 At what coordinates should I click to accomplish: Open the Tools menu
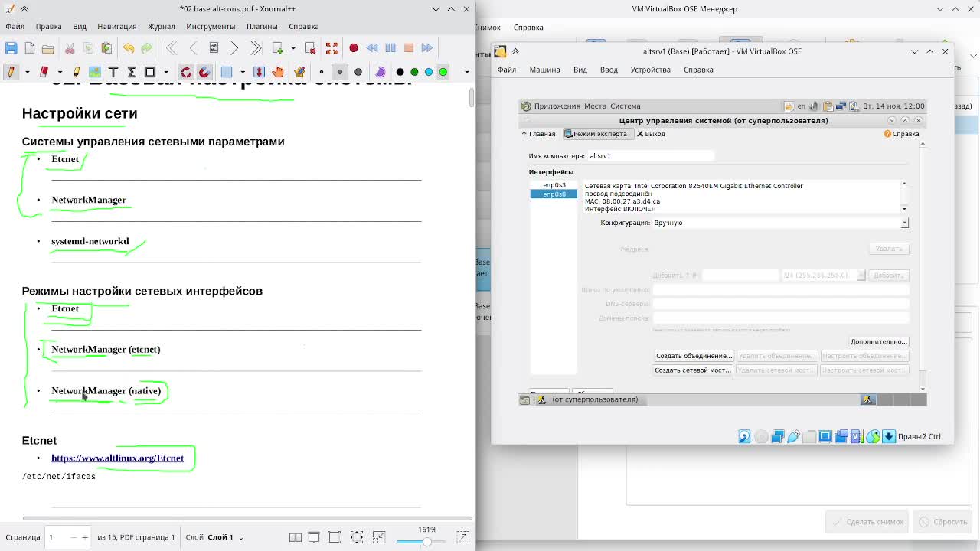click(211, 26)
